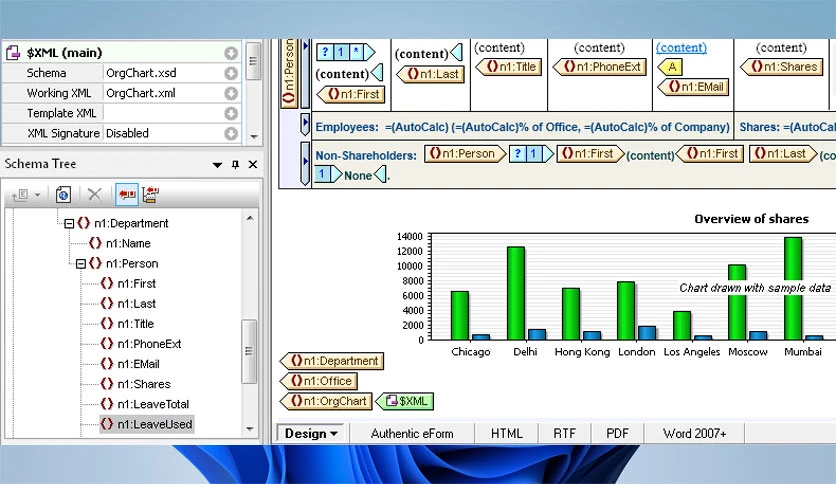Open the round button on $XML (main) row
Viewport: 836px width, 484px height.
[x=231, y=53]
